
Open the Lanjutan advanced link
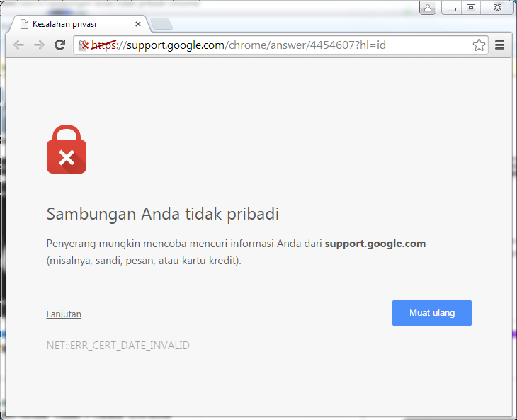[x=64, y=314]
